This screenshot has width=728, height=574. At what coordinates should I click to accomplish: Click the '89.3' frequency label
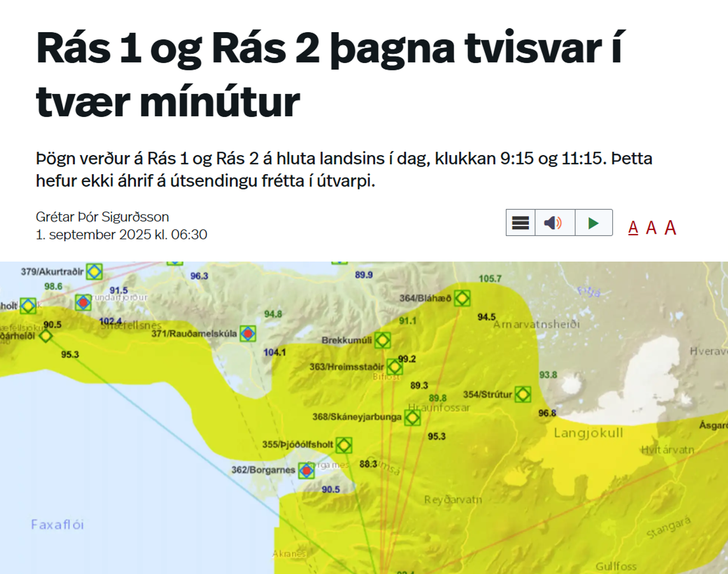[x=419, y=386]
